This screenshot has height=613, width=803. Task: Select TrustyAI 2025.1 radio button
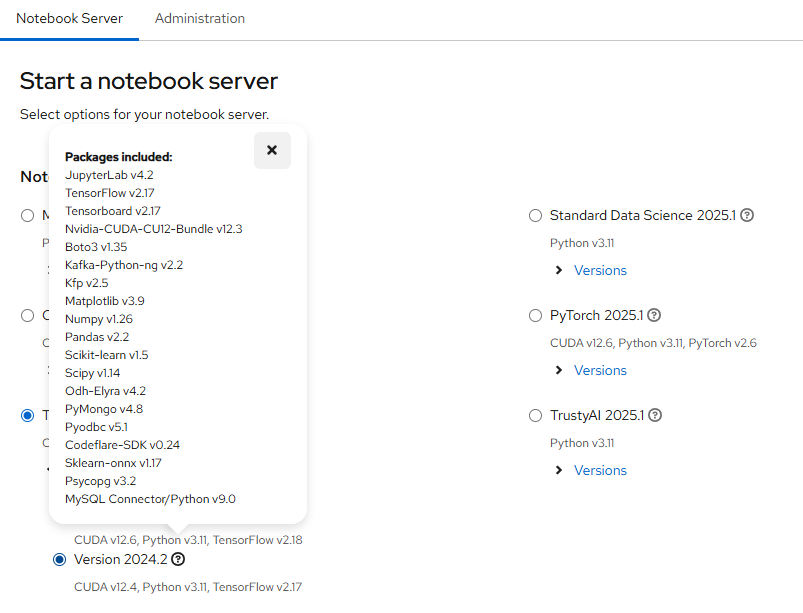pos(535,415)
